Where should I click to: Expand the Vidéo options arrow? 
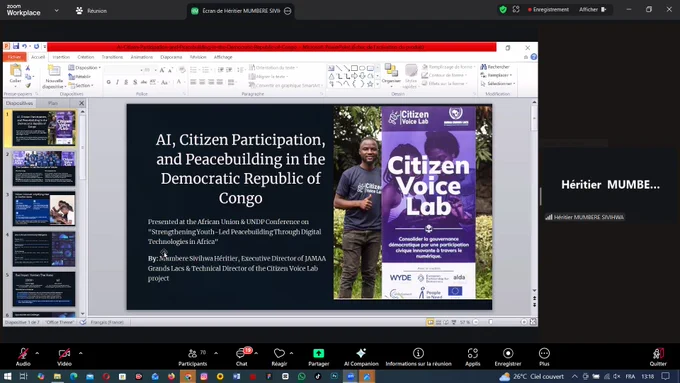point(80,353)
